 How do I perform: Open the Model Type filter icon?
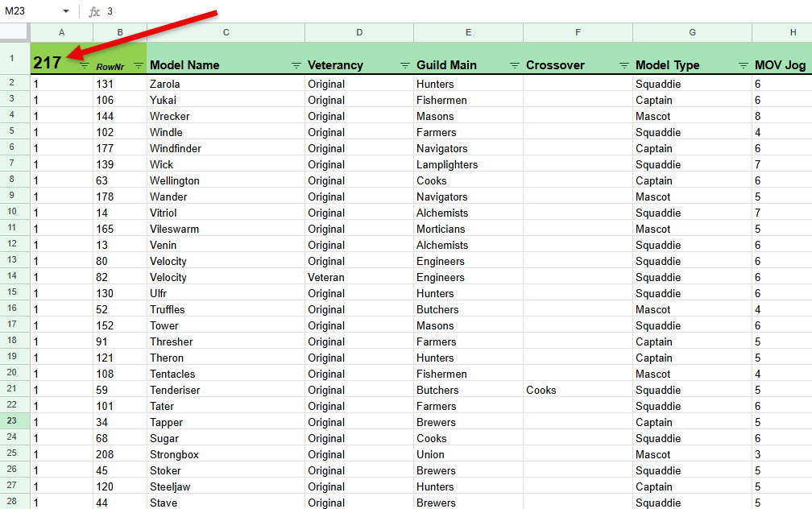[742, 65]
